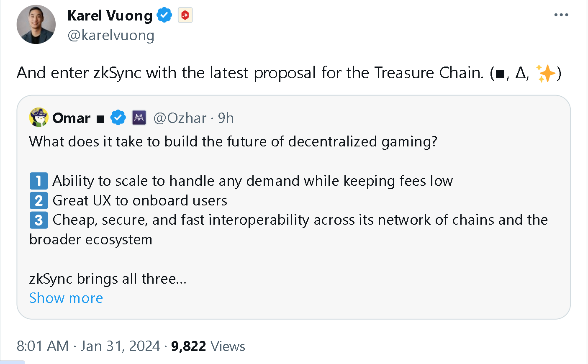Click the 8:01 AM Jan 31, 2024 timestamp
This screenshot has width=588, height=364.
click(x=88, y=346)
